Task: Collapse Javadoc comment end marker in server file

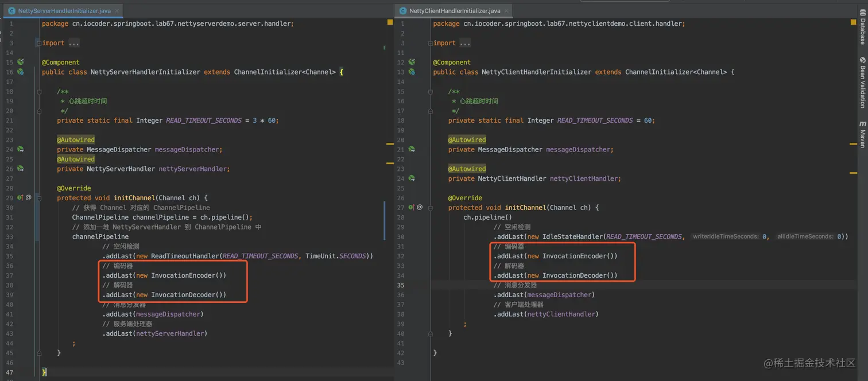Action: point(38,111)
